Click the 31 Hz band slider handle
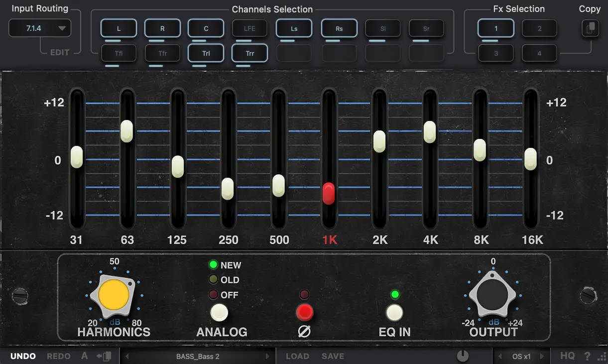The height and width of the screenshot is (364, 608). point(76,157)
